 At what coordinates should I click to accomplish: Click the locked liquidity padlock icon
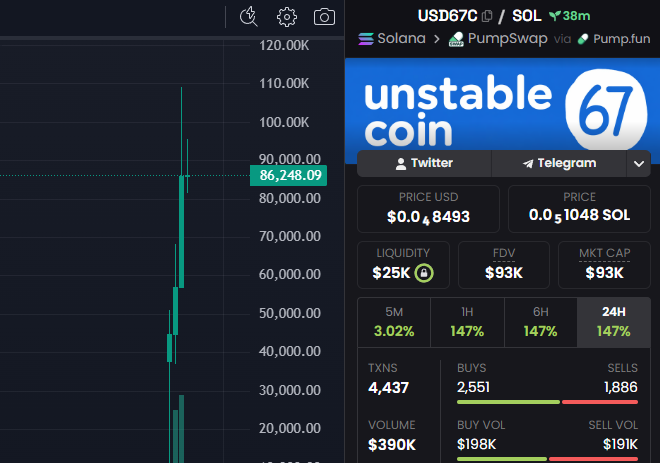point(424,273)
